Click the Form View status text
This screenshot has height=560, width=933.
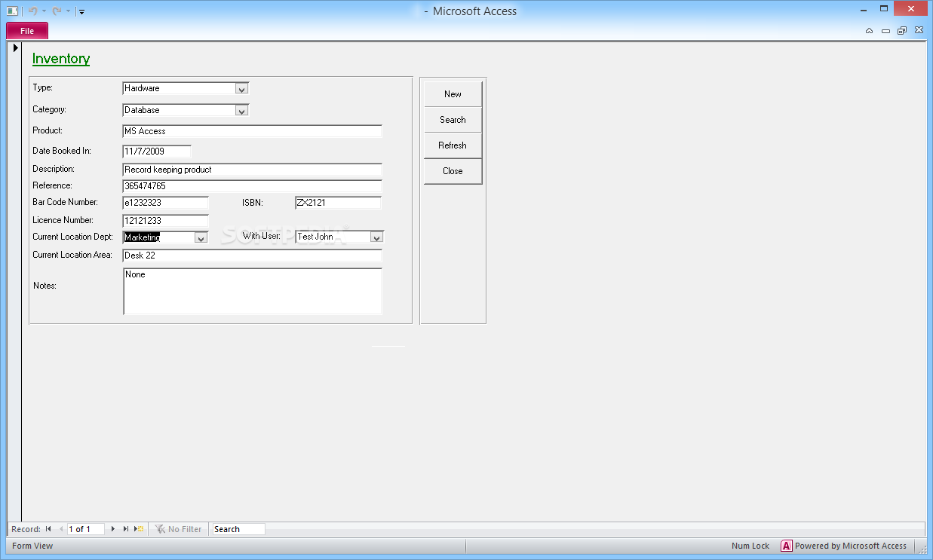(x=32, y=546)
